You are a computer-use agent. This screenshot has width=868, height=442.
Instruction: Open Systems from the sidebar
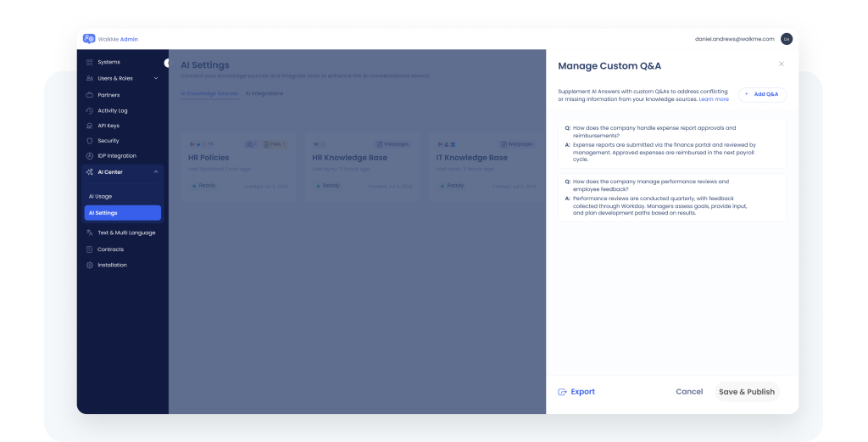click(x=108, y=62)
